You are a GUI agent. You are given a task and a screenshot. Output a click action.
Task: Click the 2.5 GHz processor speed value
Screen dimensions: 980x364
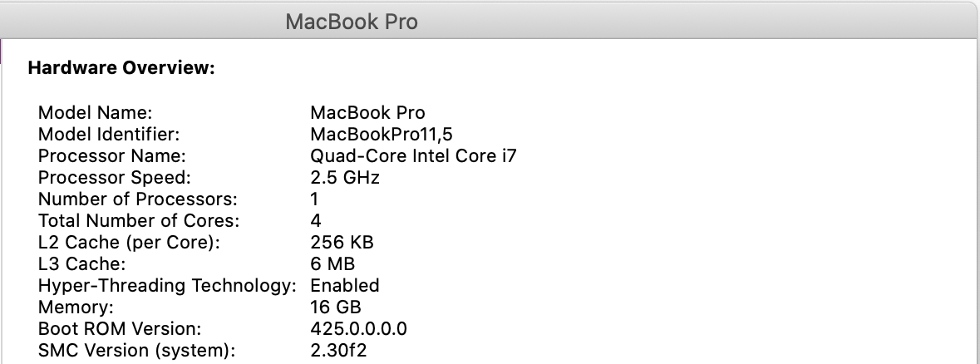tap(345, 177)
